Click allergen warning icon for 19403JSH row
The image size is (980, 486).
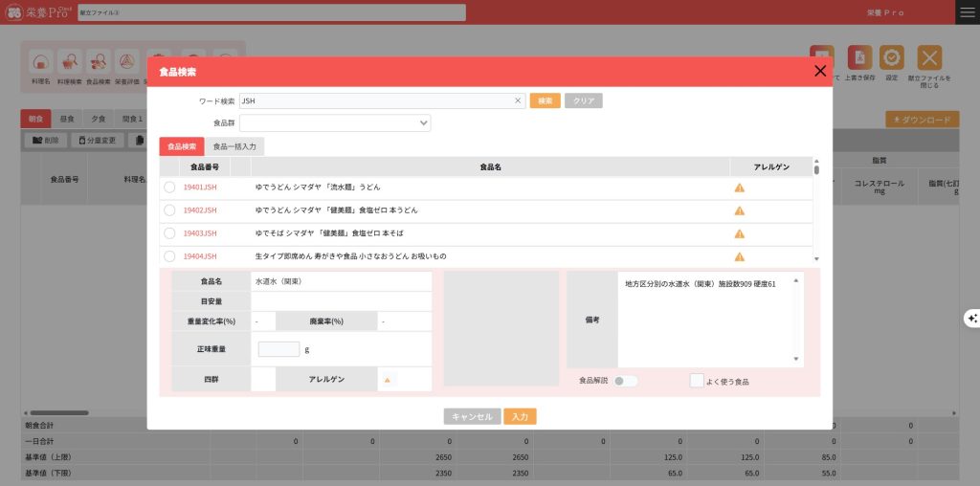coord(740,233)
